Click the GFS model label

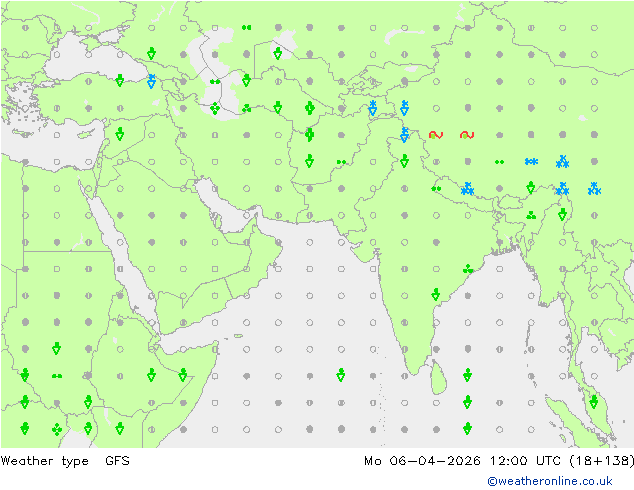click(116, 461)
